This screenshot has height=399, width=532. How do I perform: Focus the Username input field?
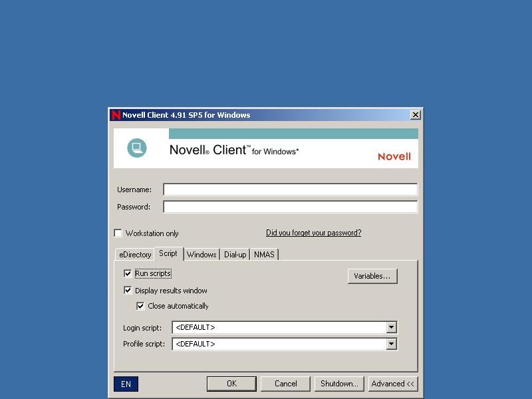coord(291,190)
